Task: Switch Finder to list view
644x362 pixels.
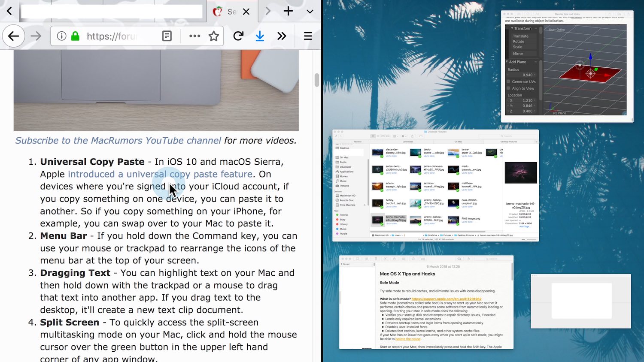Action: (378, 136)
